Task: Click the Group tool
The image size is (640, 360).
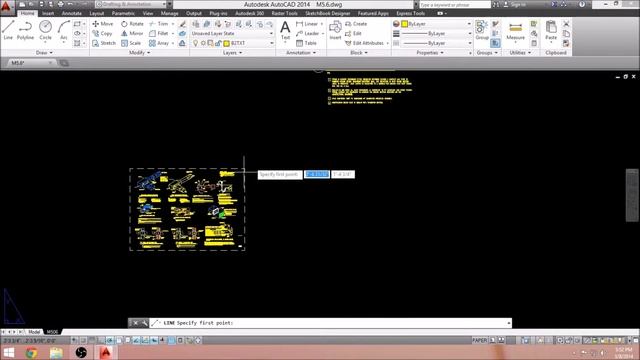Action: pos(482,30)
